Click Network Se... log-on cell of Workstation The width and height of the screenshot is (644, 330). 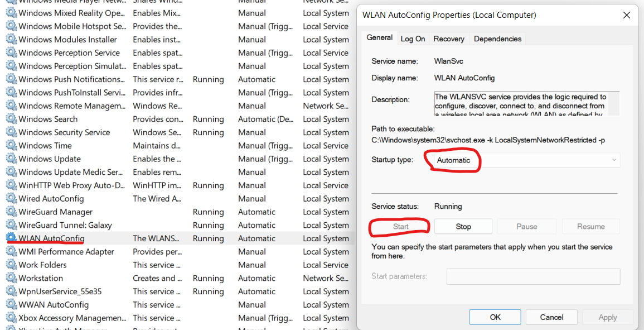pos(326,278)
